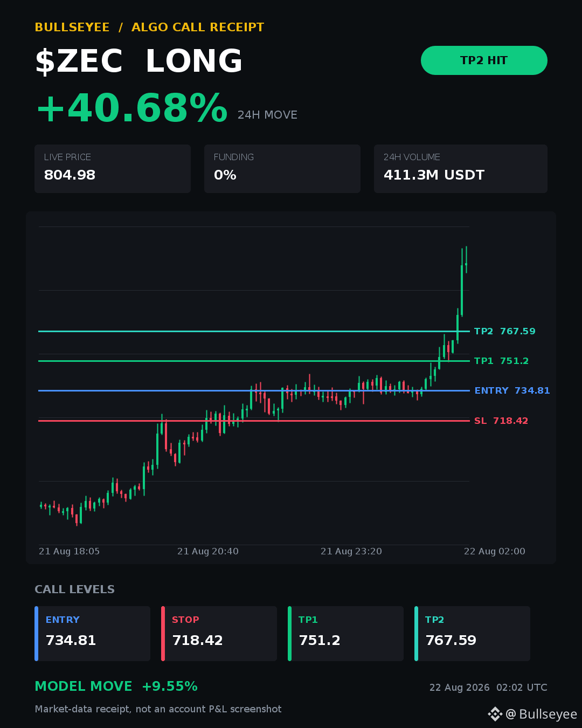The width and height of the screenshot is (582, 728).
Task: Click the ENTRY 734.81 chart line label
Action: click(x=512, y=390)
